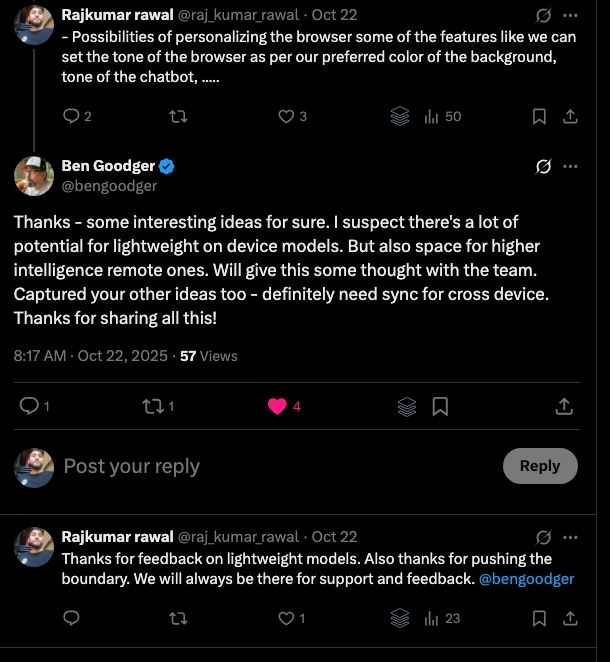This screenshot has height=662, width=610.
Task: Click the Reply button
Action: click(x=540, y=466)
